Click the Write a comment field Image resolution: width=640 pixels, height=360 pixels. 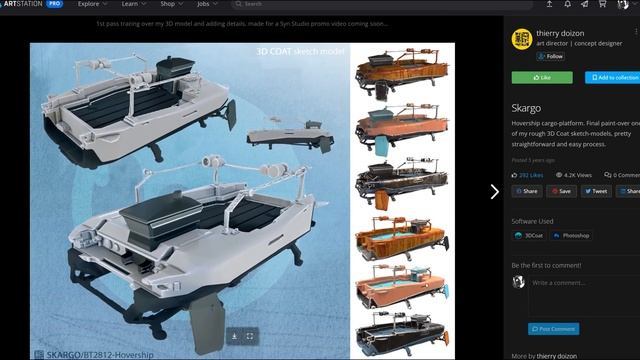click(584, 296)
